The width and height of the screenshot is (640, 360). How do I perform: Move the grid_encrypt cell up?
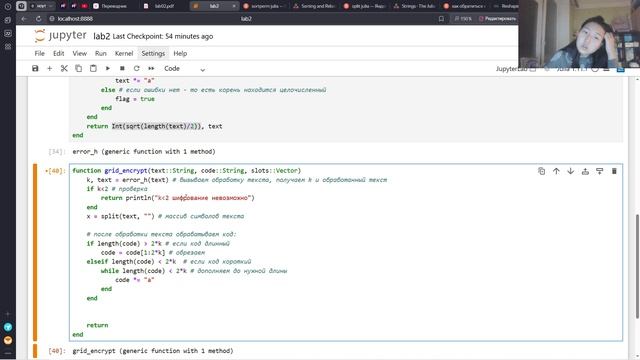pyautogui.click(x=556, y=171)
